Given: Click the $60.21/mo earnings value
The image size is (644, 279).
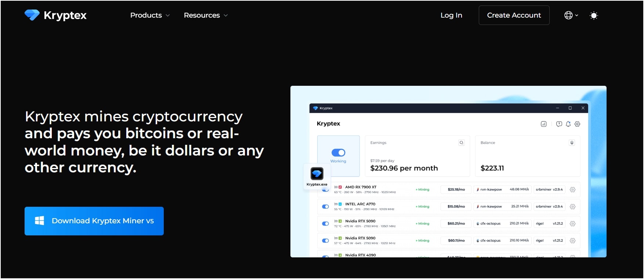Looking at the screenshot, I should [456, 224].
